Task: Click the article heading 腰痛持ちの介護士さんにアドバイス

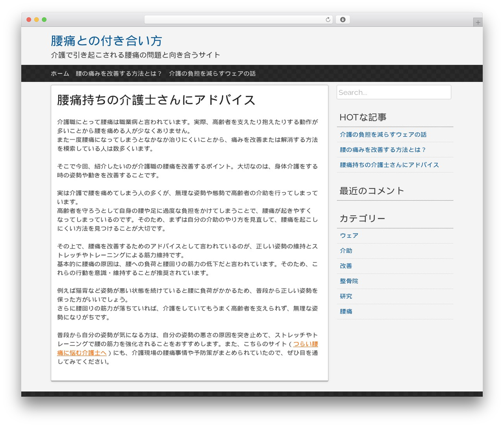Action: 156,100
